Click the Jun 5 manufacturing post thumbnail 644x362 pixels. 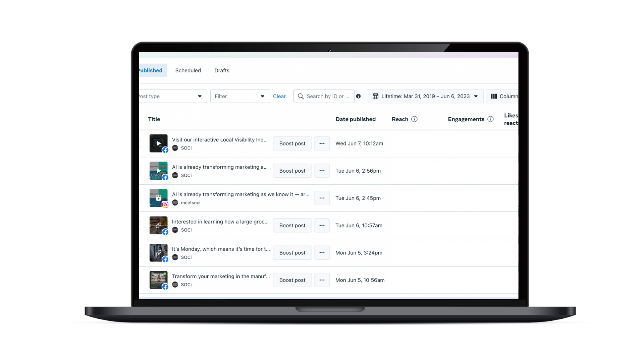coord(158,280)
